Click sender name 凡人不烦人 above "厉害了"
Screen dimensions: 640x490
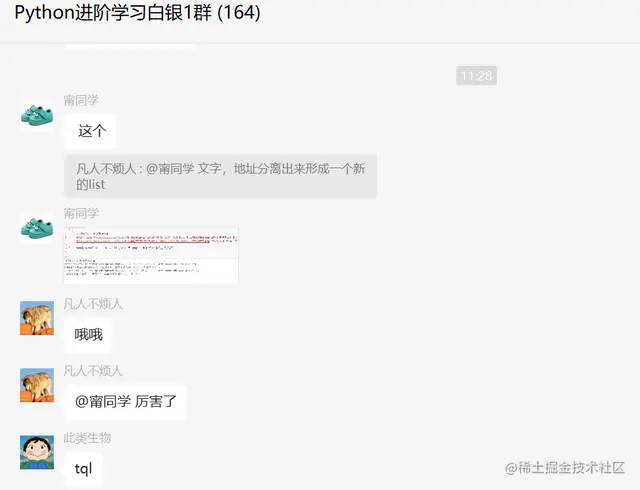pyautogui.click(x=93, y=370)
